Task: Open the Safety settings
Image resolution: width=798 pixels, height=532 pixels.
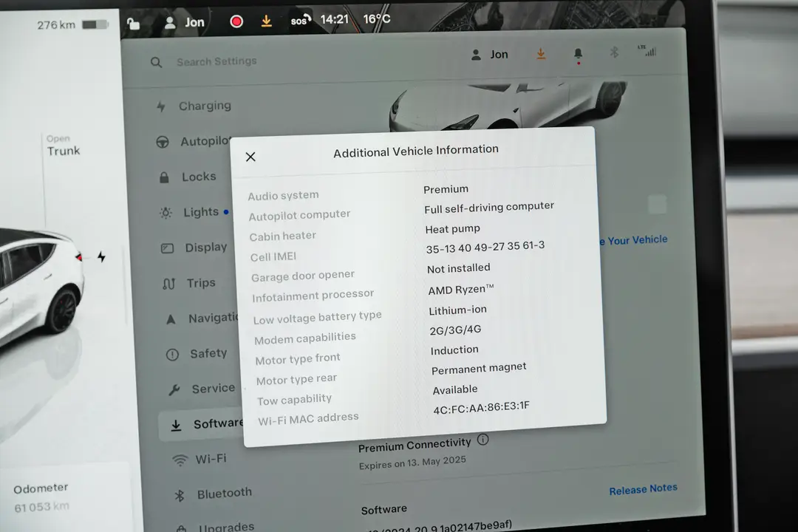Action: [208, 353]
